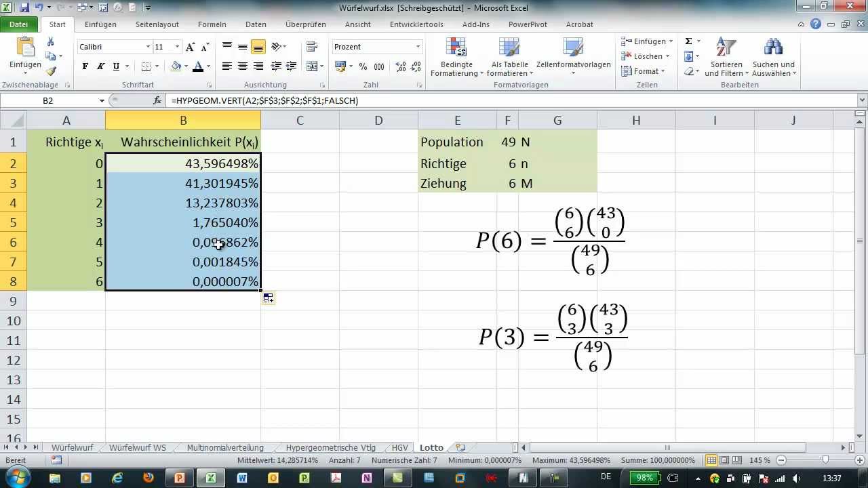Click the accounting number format icon
The width and height of the screenshot is (868, 488).
point(340,66)
